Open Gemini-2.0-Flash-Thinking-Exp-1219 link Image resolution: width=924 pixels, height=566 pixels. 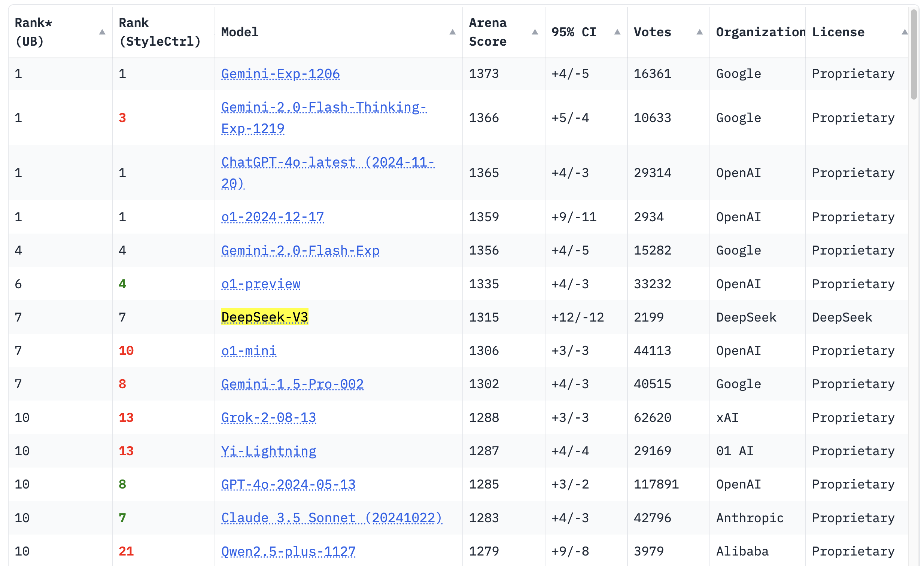(324, 118)
